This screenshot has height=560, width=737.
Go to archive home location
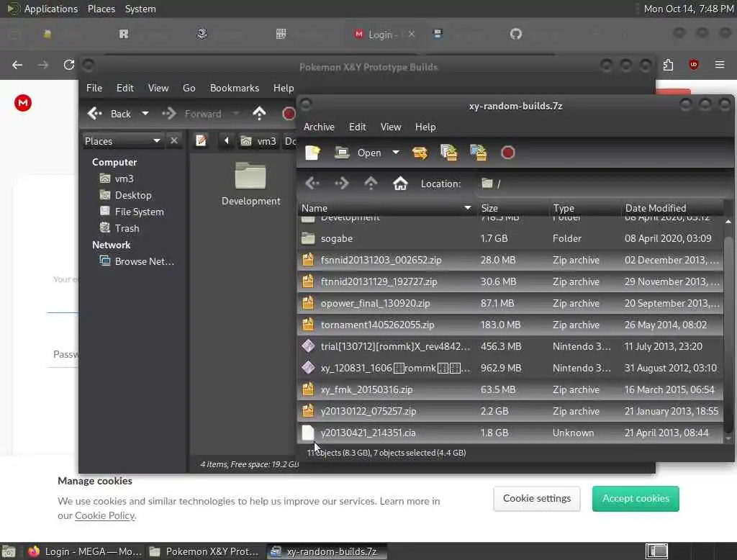pyautogui.click(x=400, y=184)
